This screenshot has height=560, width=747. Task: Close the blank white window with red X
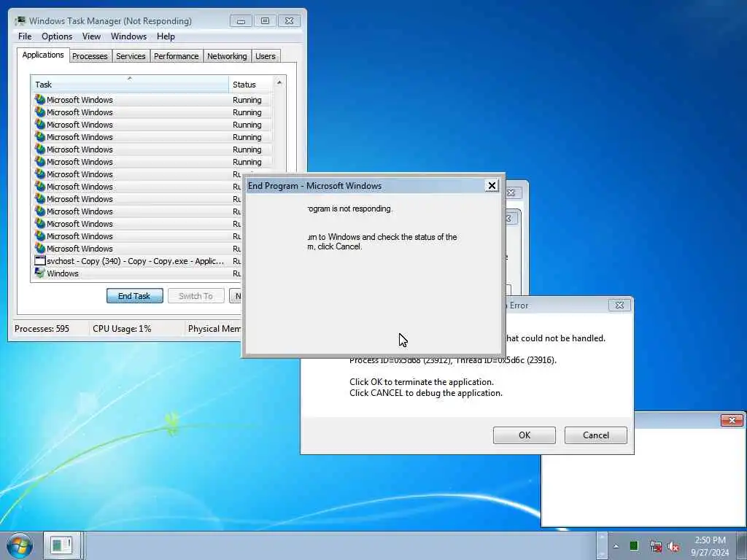tap(731, 420)
